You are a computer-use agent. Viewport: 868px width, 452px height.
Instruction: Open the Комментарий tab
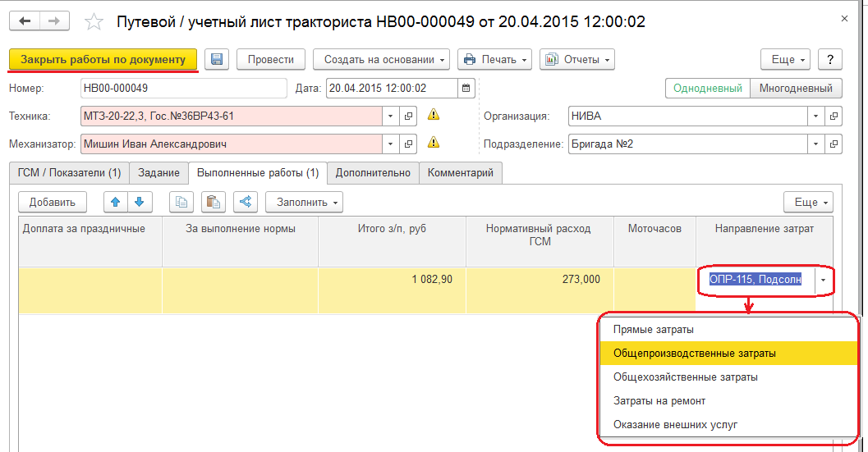(461, 172)
